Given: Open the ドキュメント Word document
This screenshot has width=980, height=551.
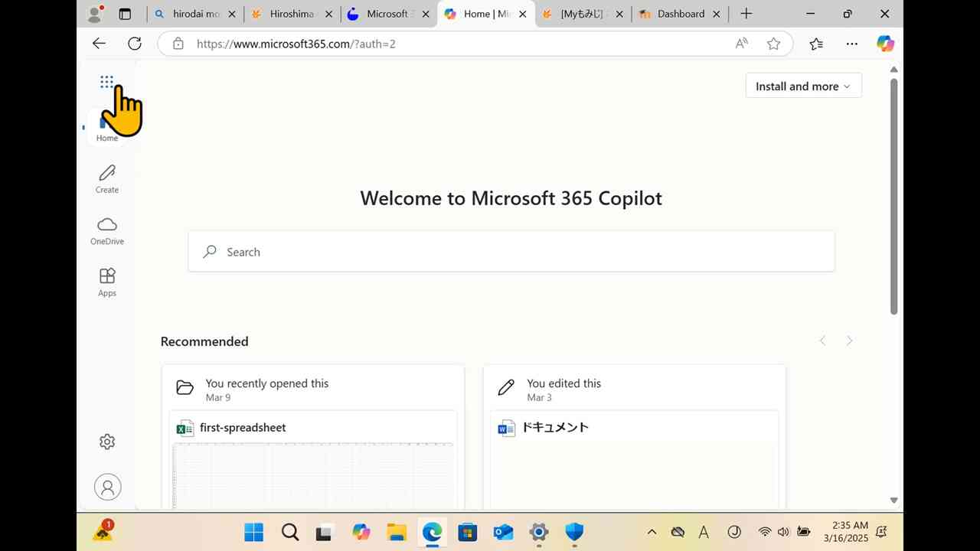Looking at the screenshot, I should pos(555,428).
